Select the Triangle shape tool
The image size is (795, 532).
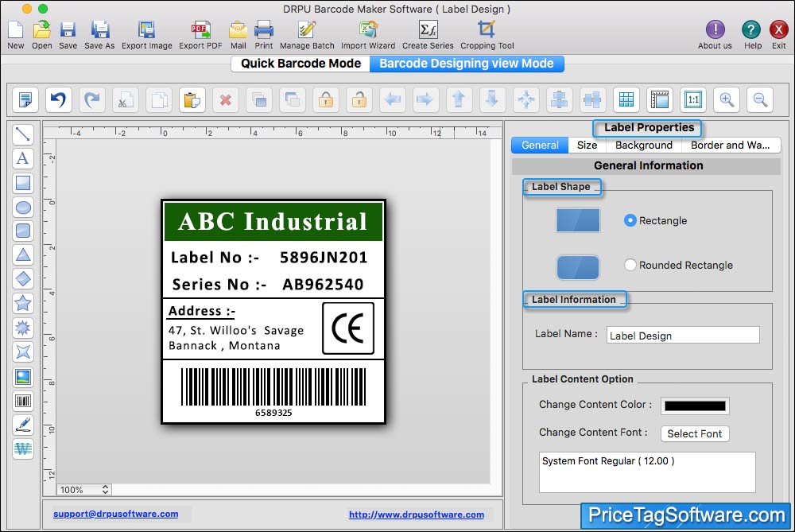click(x=23, y=254)
